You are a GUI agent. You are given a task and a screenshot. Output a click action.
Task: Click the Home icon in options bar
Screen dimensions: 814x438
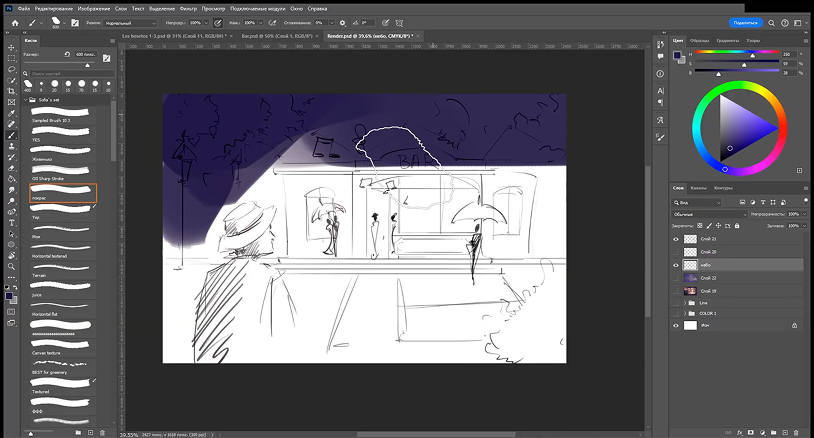tap(14, 22)
